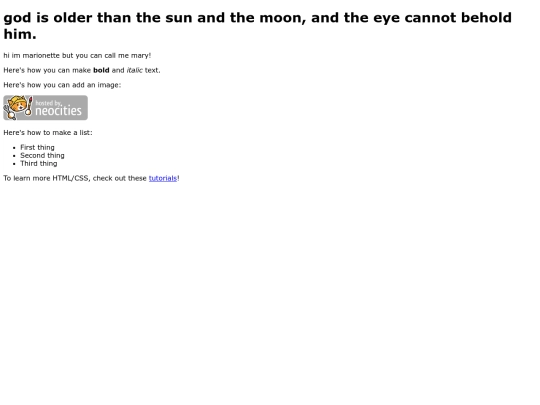540x405 pixels.
Task: Click the heading word "behold"
Action: (x=486, y=18)
